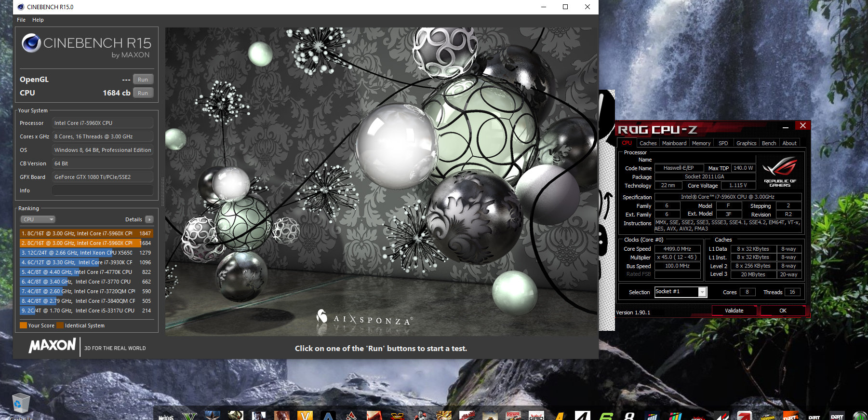Open the Graphics tab in CPU-Z
The image size is (868, 420).
point(746,143)
